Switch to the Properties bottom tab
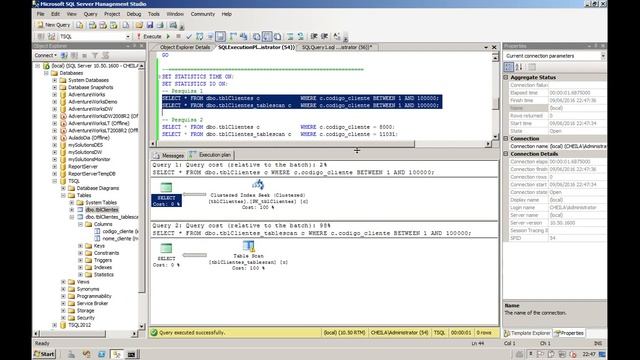This screenshot has height=360, width=640. [569, 333]
